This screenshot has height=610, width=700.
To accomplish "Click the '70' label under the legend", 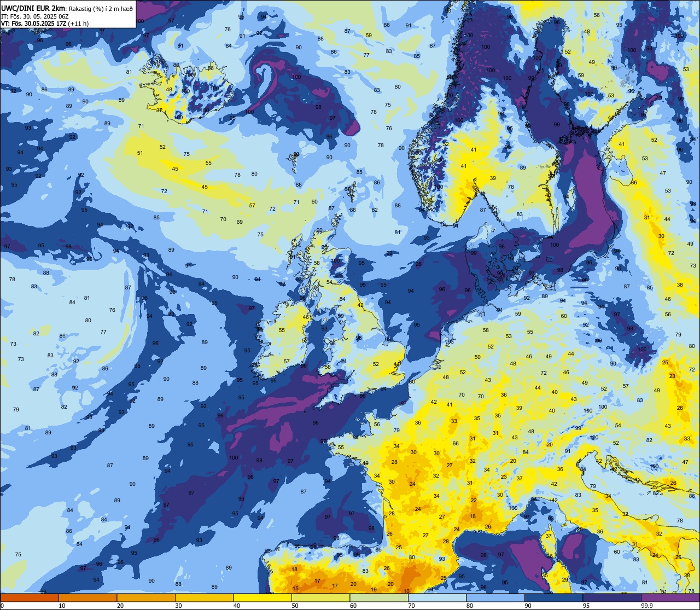I will pyautogui.click(x=411, y=606).
